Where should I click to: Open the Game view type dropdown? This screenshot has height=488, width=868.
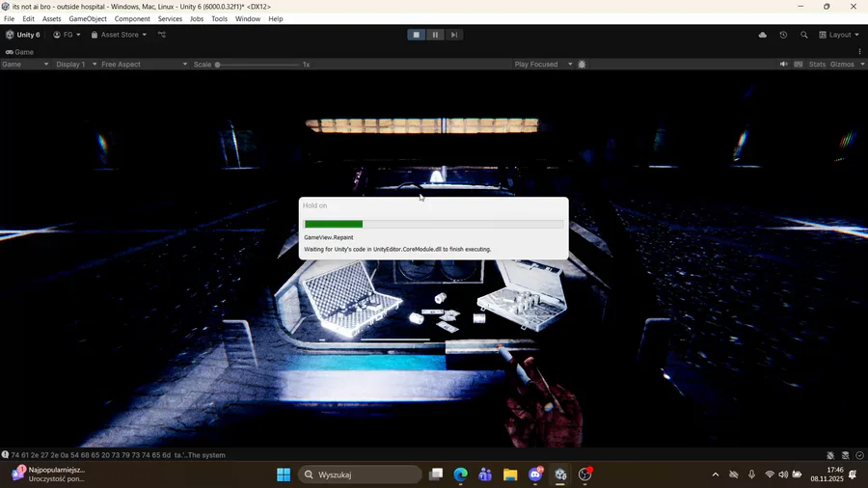(x=25, y=65)
